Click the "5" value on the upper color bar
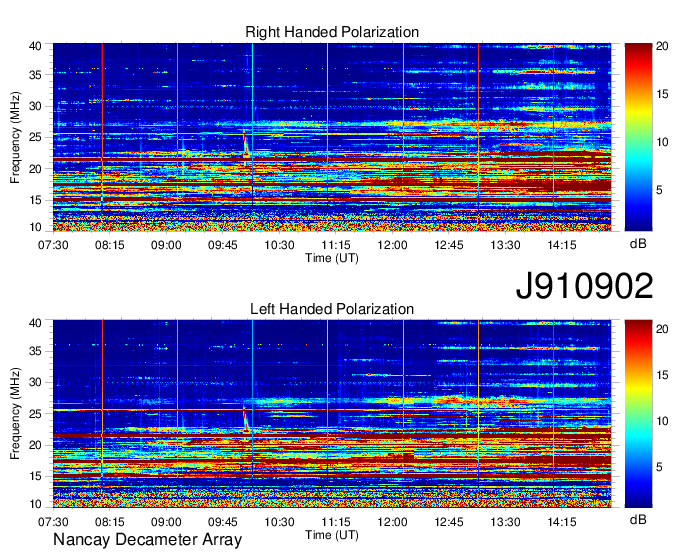Screen dimensions: 680x552 point(659,190)
